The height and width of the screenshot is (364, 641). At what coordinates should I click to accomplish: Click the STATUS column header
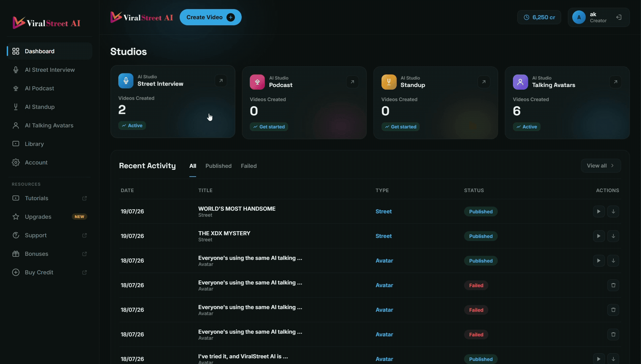tap(474, 190)
